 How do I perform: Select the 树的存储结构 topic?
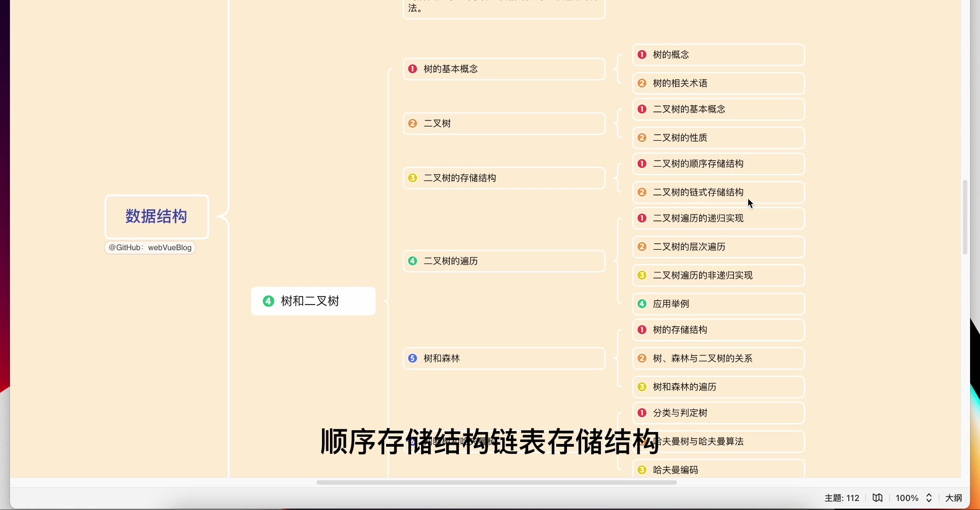coord(718,330)
